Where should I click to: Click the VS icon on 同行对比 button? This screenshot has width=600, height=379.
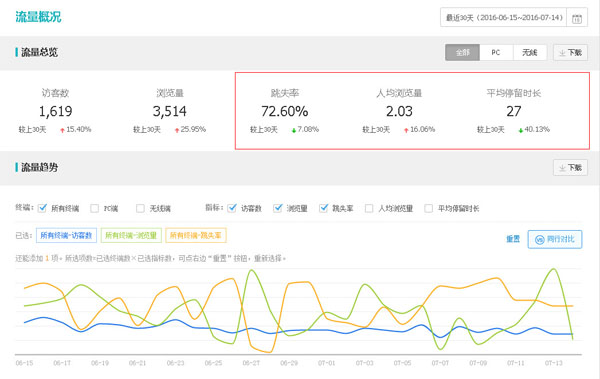click(x=540, y=240)
